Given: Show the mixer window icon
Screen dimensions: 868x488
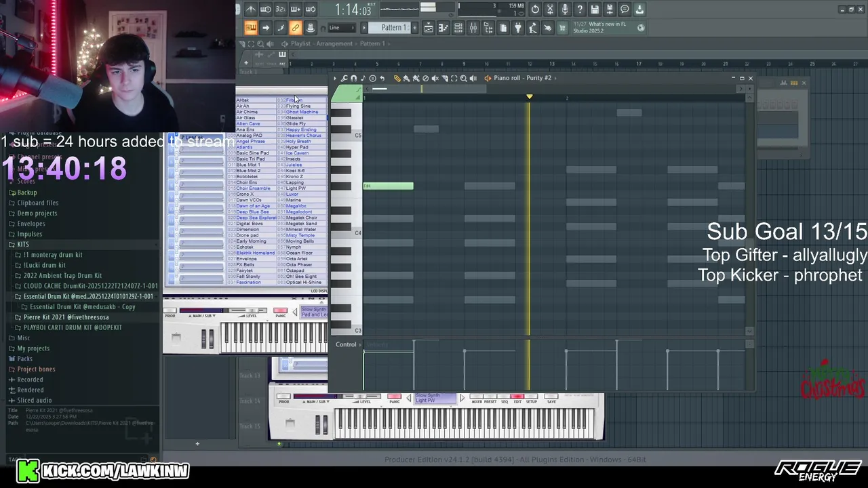Looking at the screenshot, I should coord(473,28).
